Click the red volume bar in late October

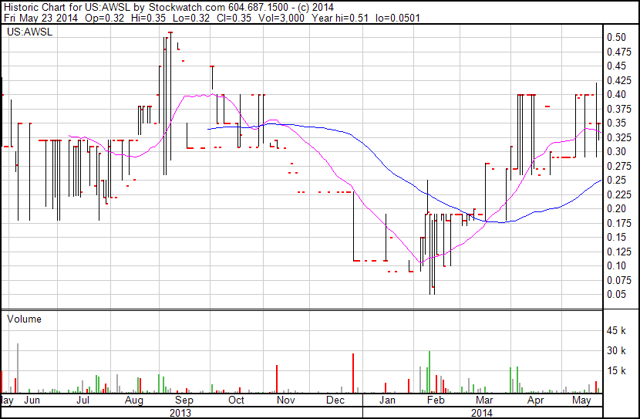(277, 379)
